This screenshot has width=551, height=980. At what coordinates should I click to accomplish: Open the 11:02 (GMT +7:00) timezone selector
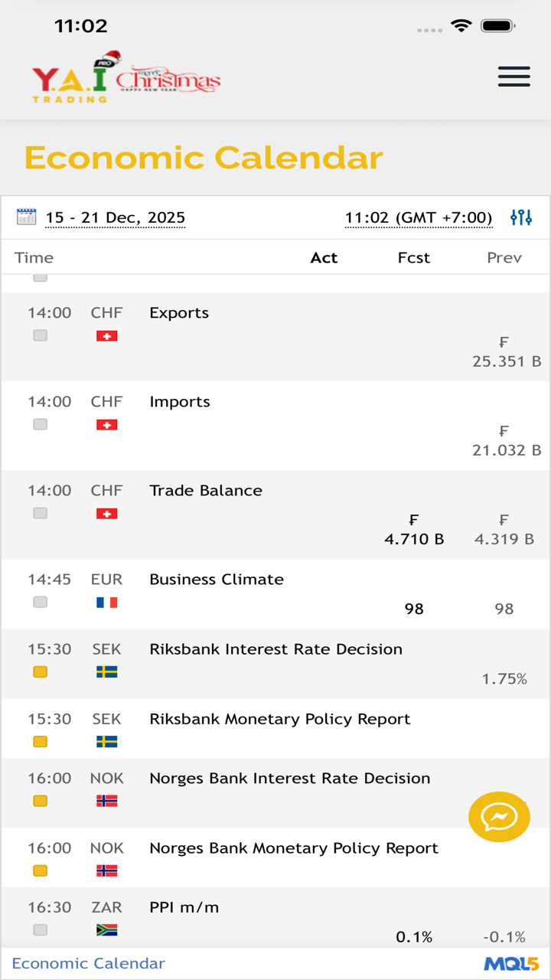[x=418, y=217]
